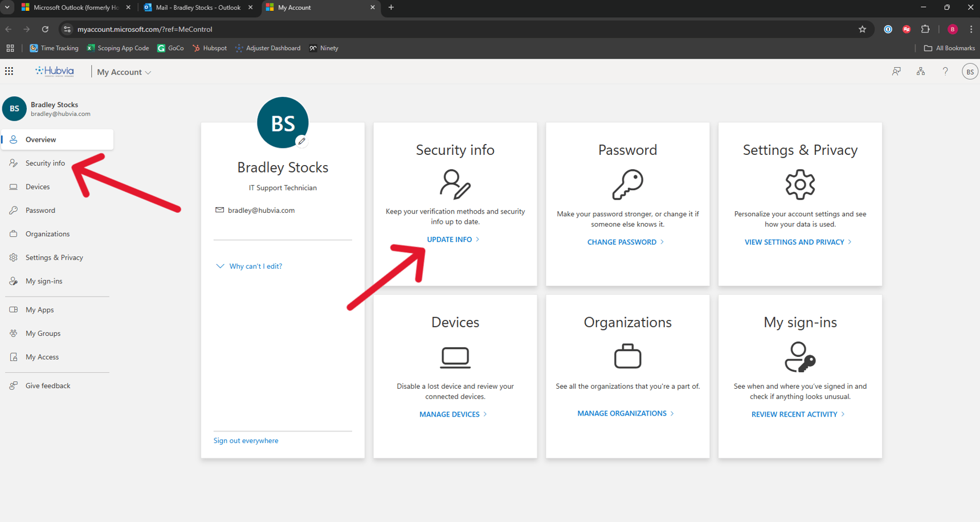Screen dimensions: 980x522
Task: Edit profile picture using the pencil icon
Action: 301,141
